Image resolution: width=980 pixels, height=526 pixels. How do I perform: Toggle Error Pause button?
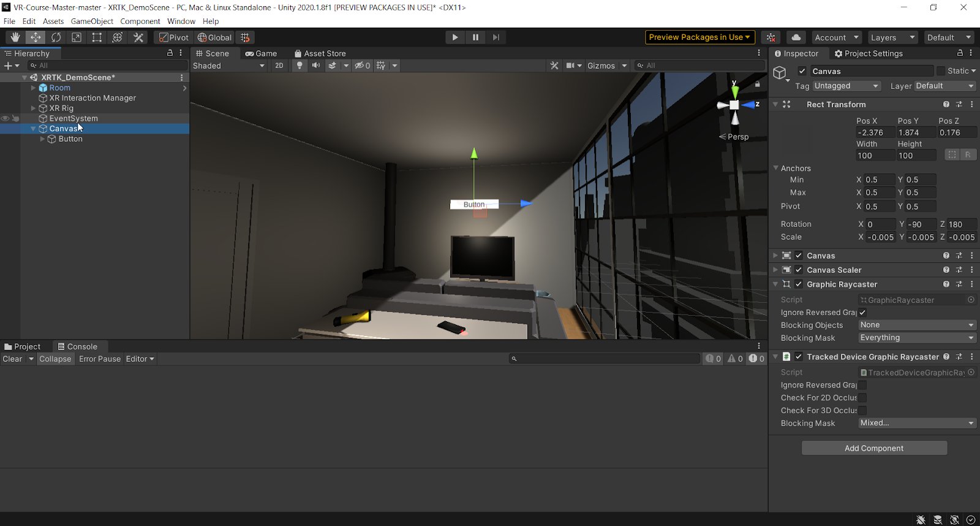click(x=100, y=359)
